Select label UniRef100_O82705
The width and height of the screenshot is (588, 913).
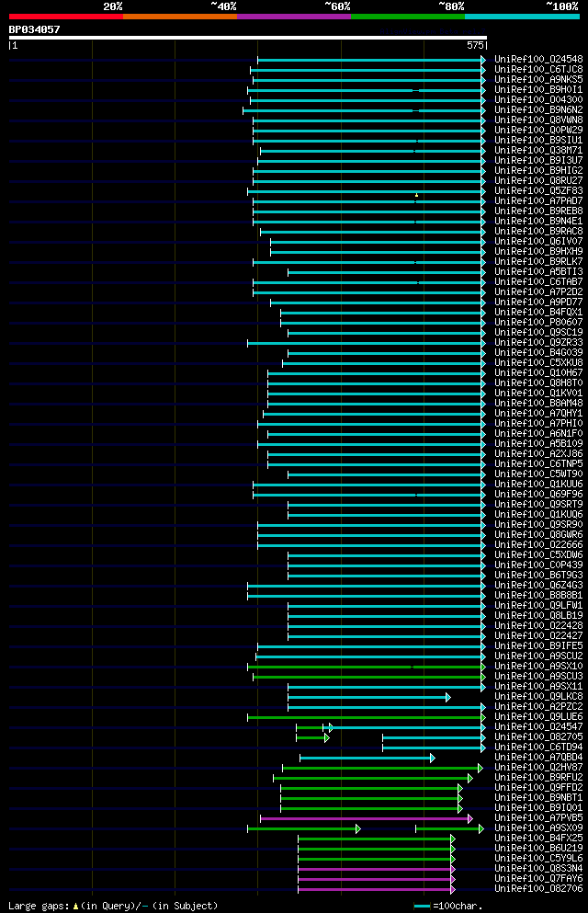click(x=538, y=737)
